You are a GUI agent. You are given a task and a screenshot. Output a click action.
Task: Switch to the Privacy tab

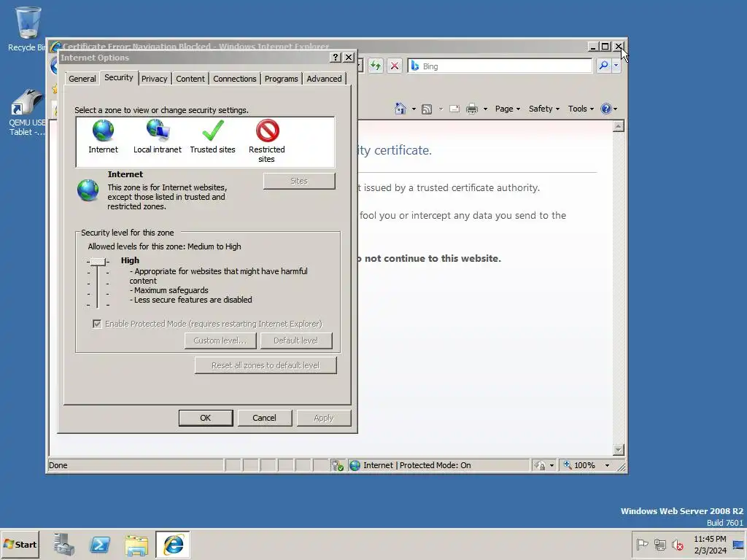[x=155, y=79]
